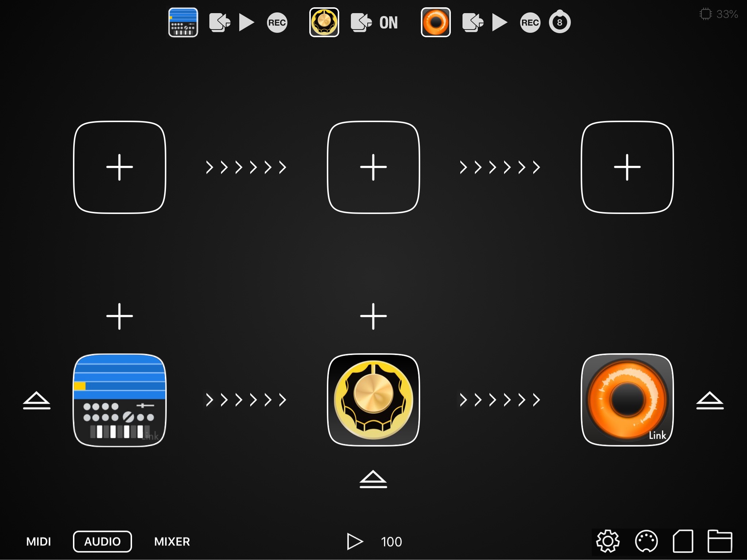Eject the gold knob effect app
The height and width of the screenshot is (560, 747).
click(x=373, y=479)
